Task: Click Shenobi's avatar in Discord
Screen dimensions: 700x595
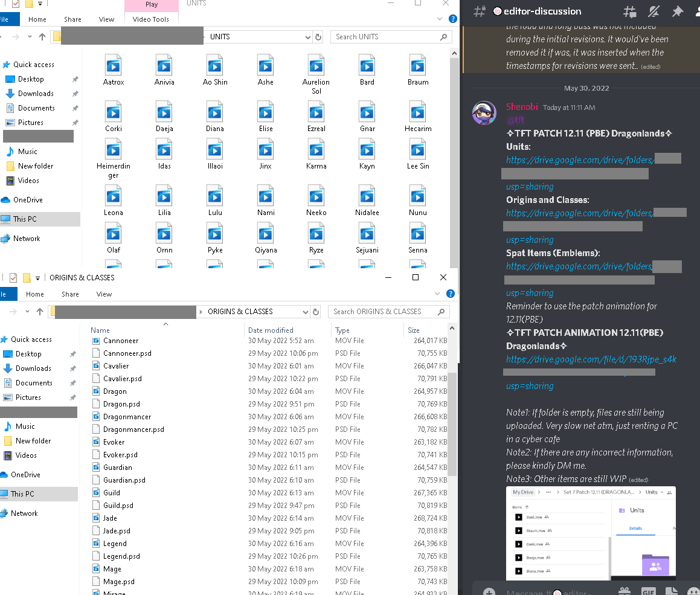Action: click(x=484, y=113)
